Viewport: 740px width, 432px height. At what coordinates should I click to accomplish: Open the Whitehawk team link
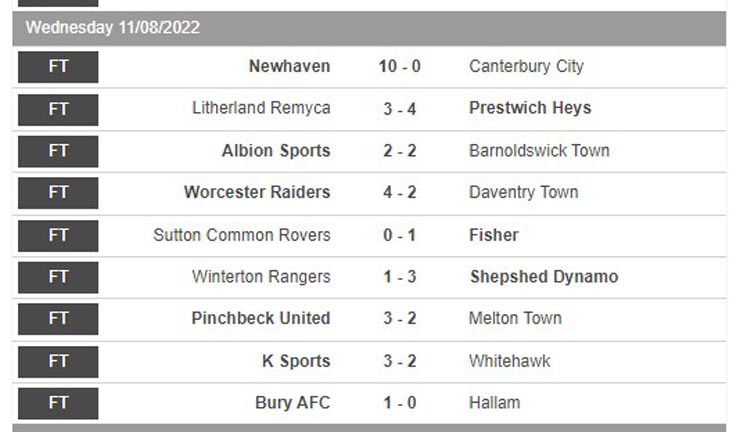(x=509, y=361)
